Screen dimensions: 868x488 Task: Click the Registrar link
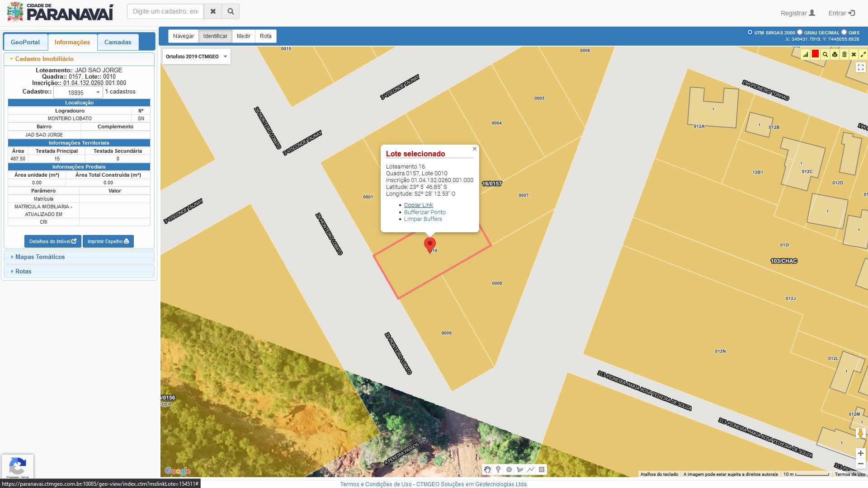tap(798, 13)
